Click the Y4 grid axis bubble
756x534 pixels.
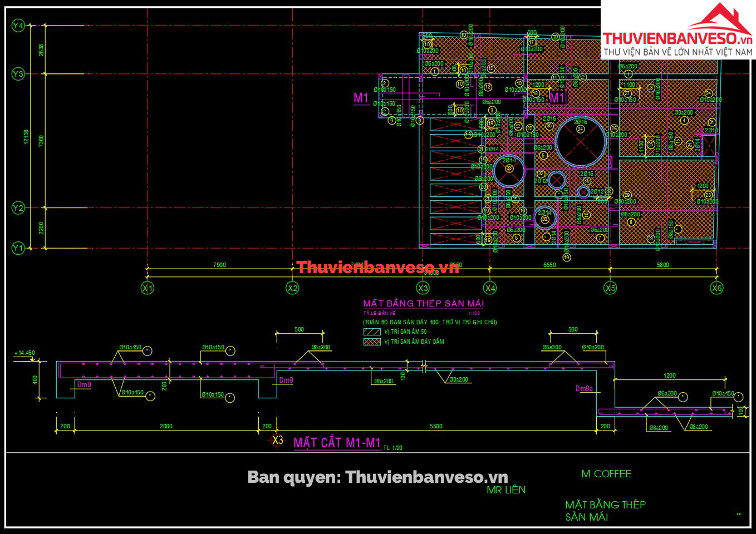(x=18, y=26)
